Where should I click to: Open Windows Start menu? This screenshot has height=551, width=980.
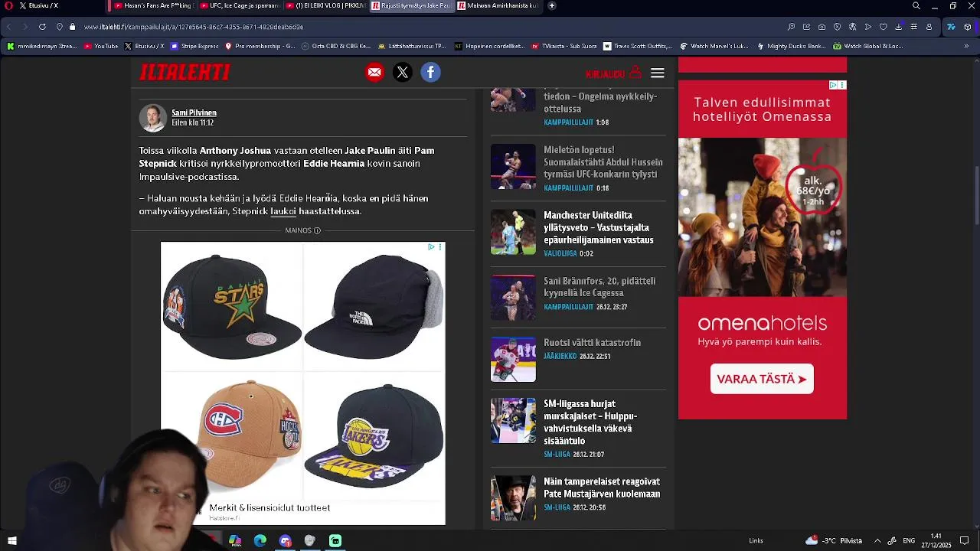coord(11,540)
